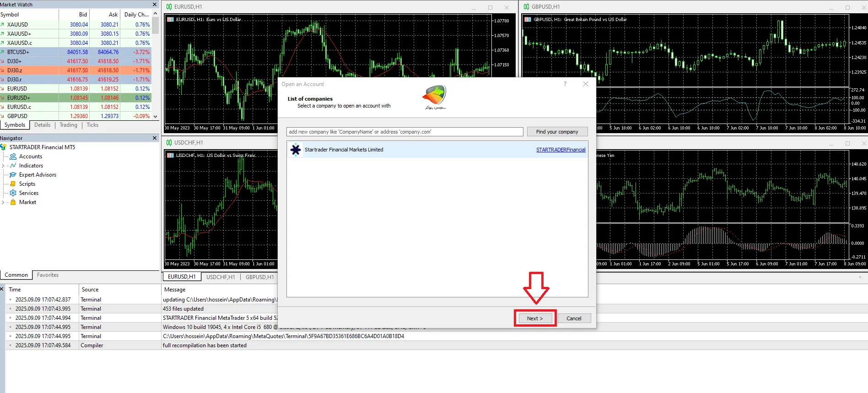Expand the Market tree node

click(4, 202)
